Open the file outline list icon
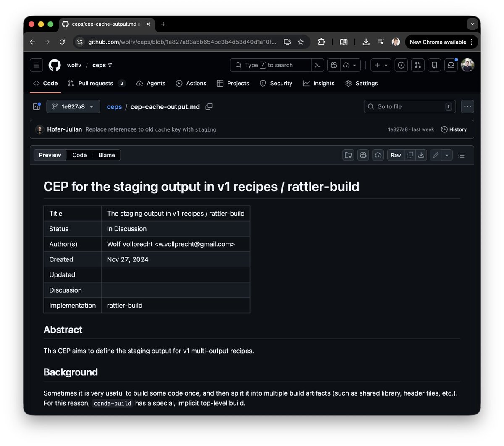504x446 pixels. click(x=461, y=155)
